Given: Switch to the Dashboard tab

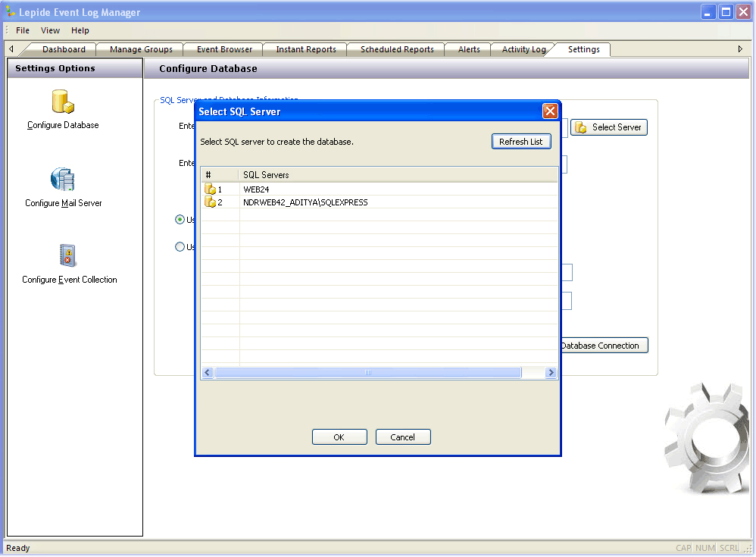Looking at the screenshot, I should pyautogui.click(x=64, y=49).
